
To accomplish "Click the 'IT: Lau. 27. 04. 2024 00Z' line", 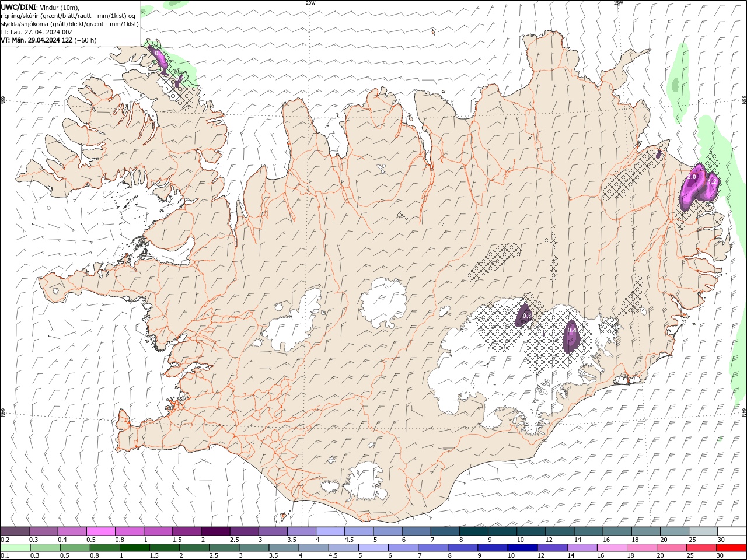I will (37, 32).
